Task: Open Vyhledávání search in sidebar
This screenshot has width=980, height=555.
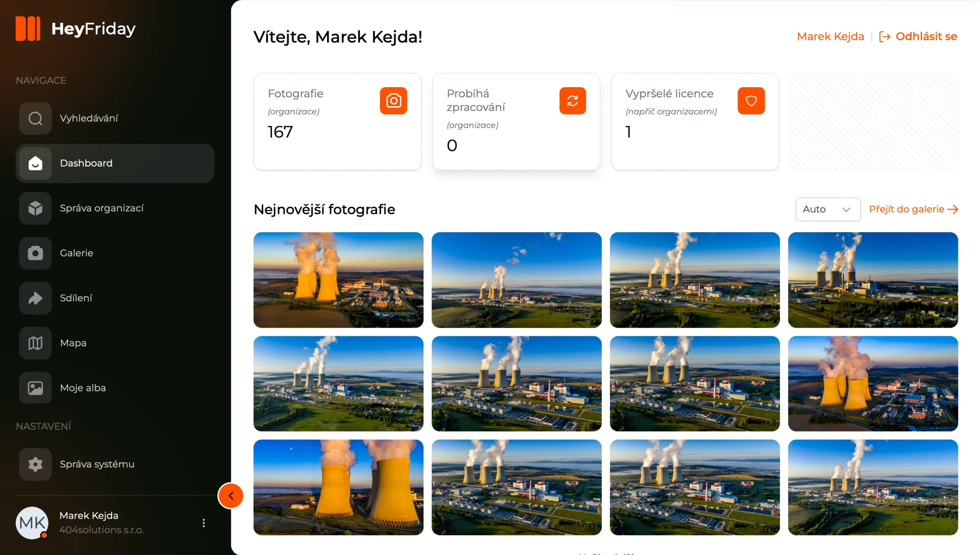Action: click(x=115, y=118)
